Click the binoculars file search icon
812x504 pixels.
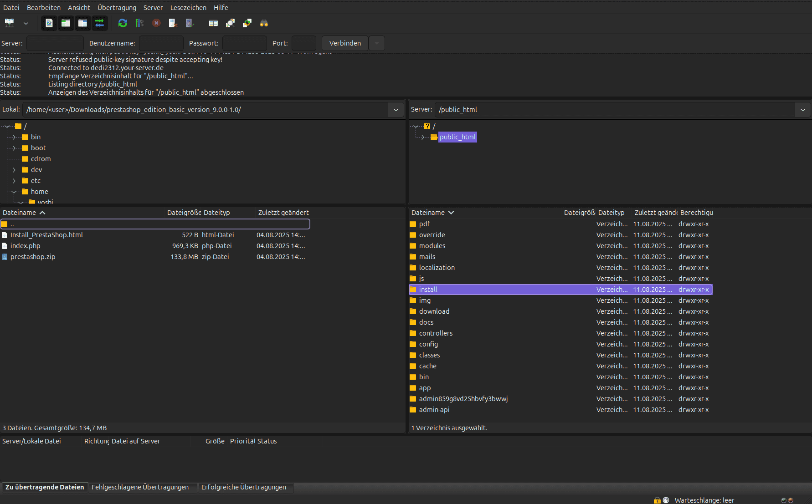[264, 23]
